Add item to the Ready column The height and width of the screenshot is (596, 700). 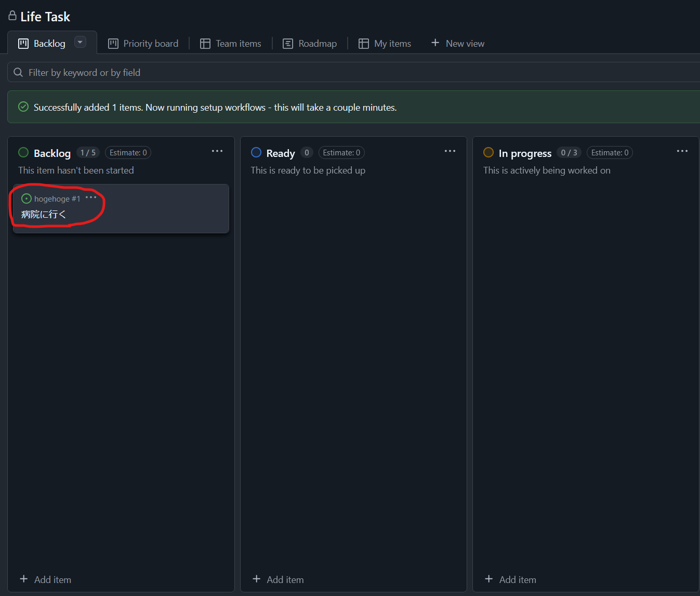[x=279, y=579]
